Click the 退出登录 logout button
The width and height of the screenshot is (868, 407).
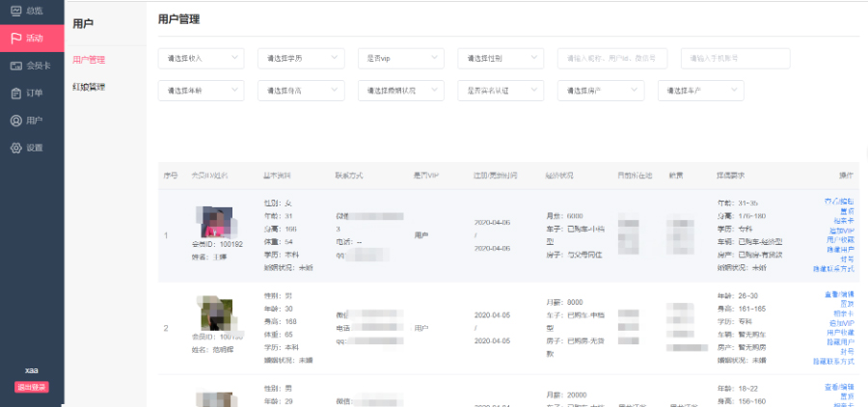point(32,387)
